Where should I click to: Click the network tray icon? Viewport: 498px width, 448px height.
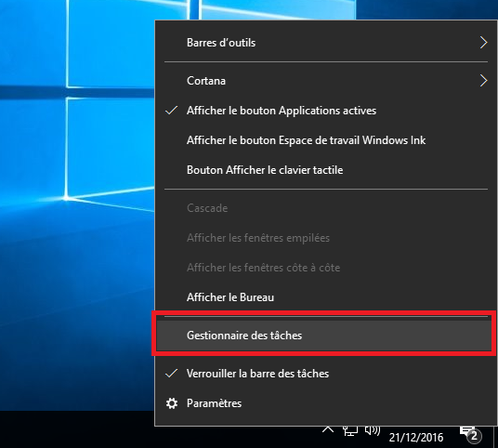[x=350, y=431]
